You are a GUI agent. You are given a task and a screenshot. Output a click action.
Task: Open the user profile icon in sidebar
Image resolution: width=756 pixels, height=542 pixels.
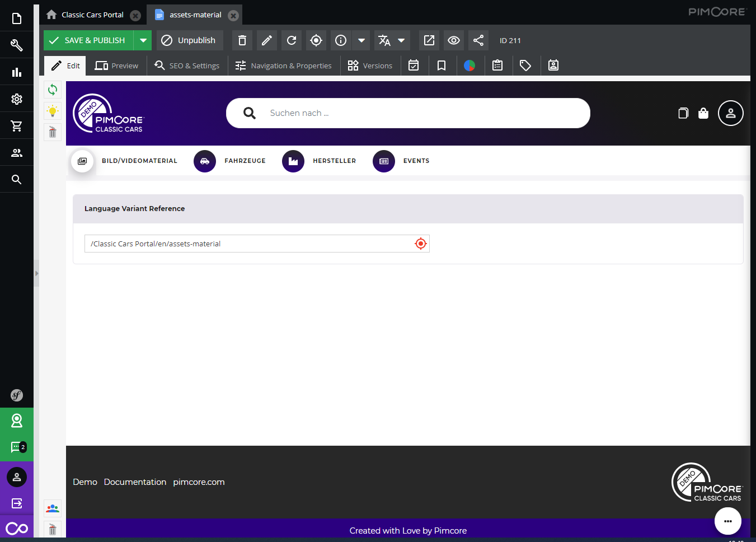(x=17, y=477)
